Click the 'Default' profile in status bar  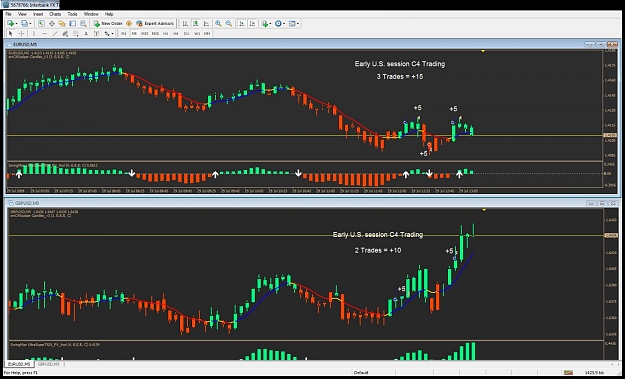point(361,373)
